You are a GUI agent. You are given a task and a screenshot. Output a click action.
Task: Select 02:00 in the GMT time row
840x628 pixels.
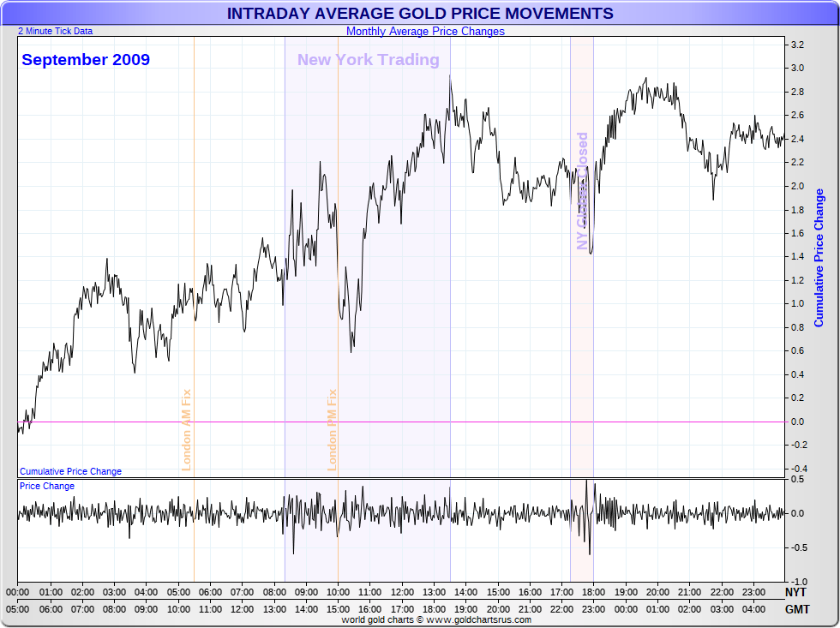(x=689, y=609)
